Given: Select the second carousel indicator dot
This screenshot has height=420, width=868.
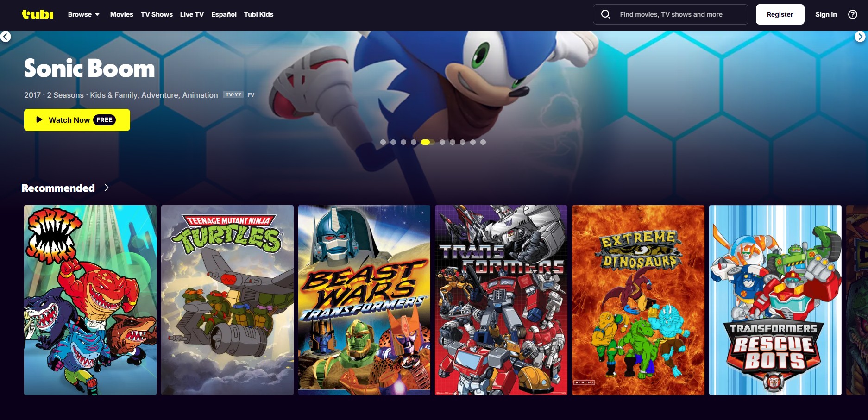Looking at the screenshot, I should click(393, 142).
